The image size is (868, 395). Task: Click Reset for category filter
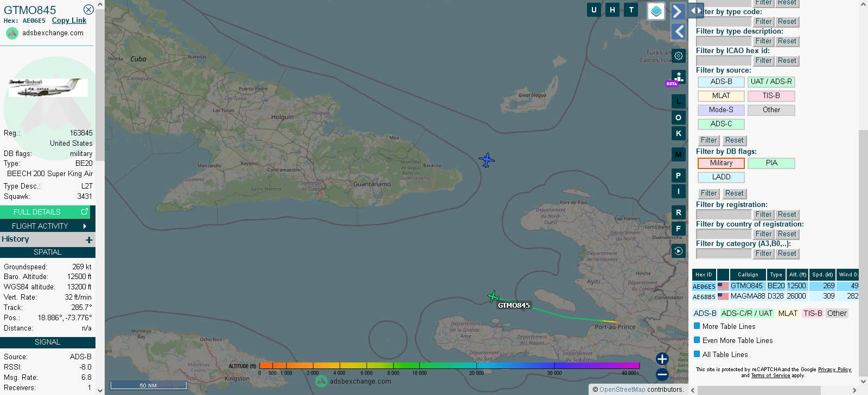coord(787,254)
